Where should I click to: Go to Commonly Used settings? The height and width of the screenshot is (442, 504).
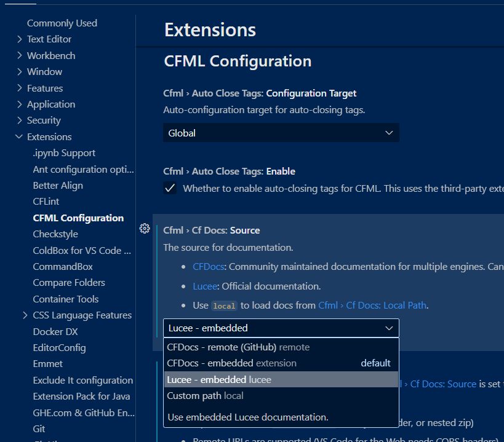(62, 23)
